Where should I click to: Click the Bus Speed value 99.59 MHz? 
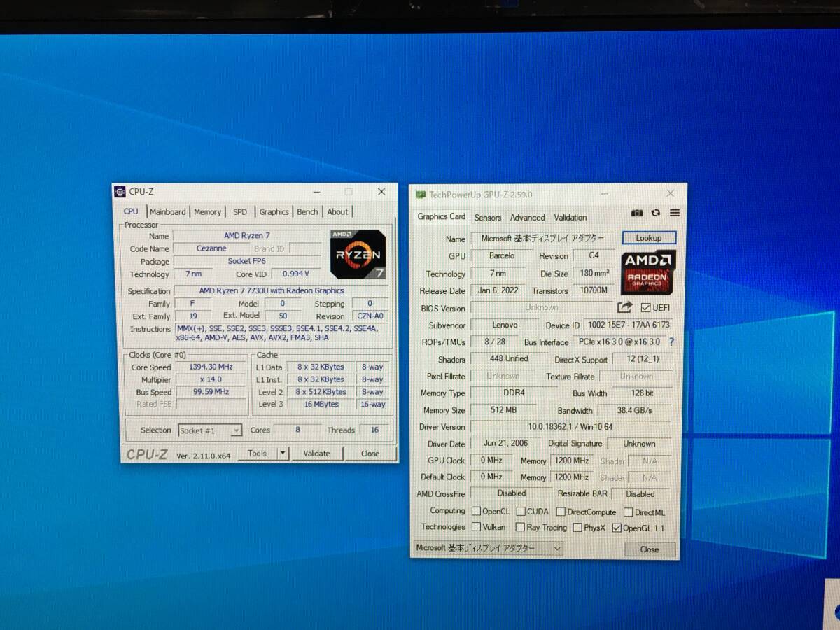pos(211,392)
